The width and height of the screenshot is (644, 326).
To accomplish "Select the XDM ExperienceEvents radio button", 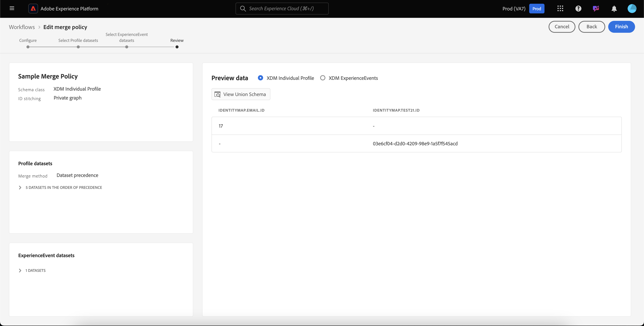I will click(x=323, y=78).
